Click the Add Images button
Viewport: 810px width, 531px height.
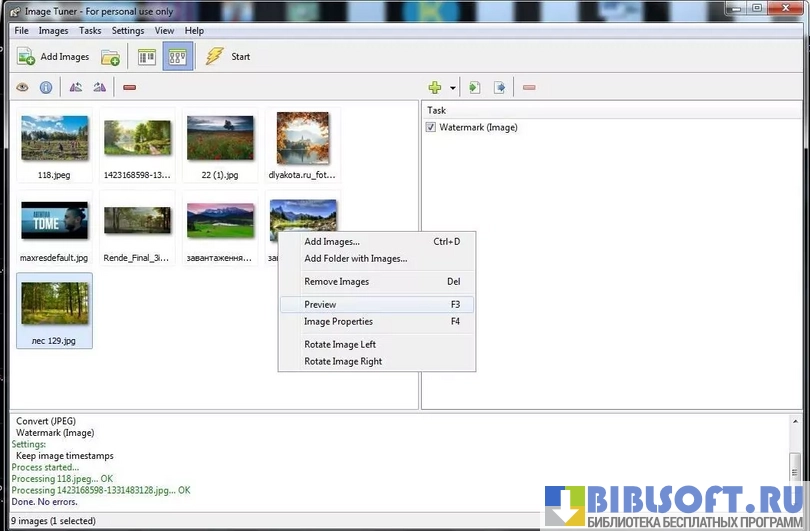pyautogui.click(x=54, y=57)
